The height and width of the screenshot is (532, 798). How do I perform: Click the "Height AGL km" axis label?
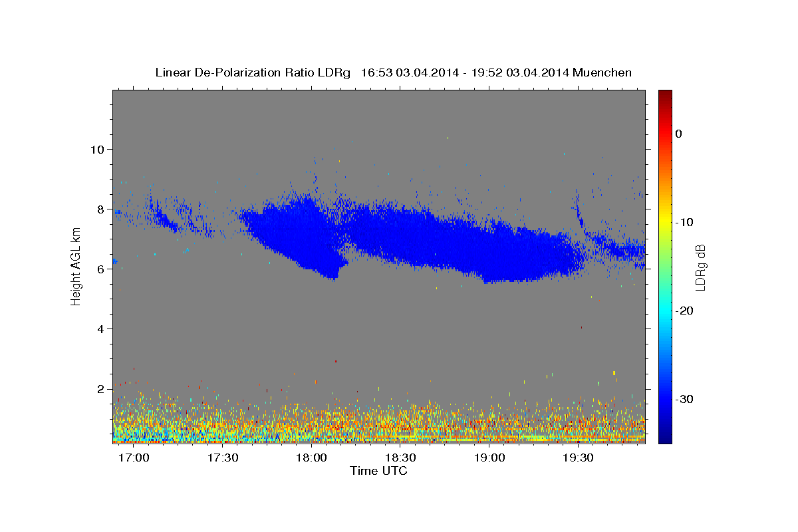pos(76,266)
